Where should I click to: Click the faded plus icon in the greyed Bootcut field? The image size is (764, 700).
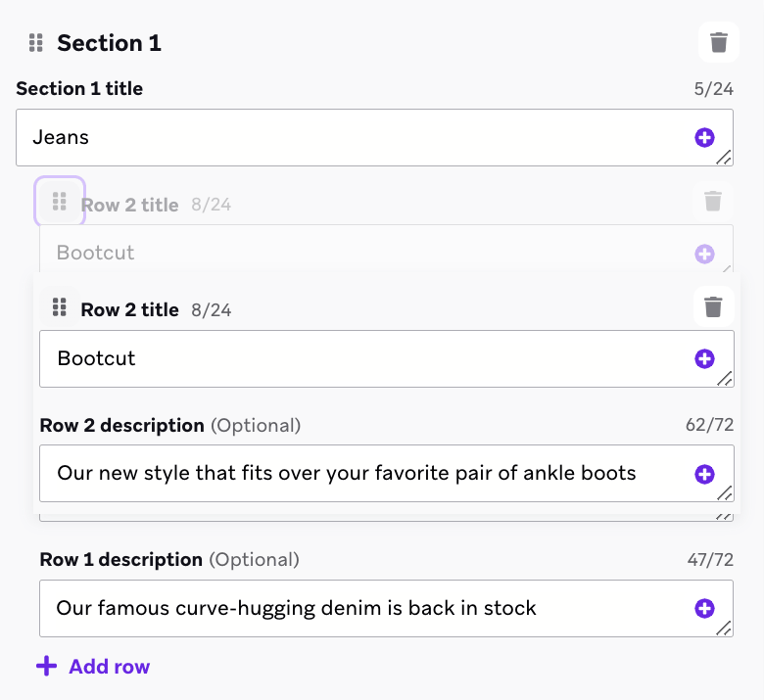coord(704,255)
